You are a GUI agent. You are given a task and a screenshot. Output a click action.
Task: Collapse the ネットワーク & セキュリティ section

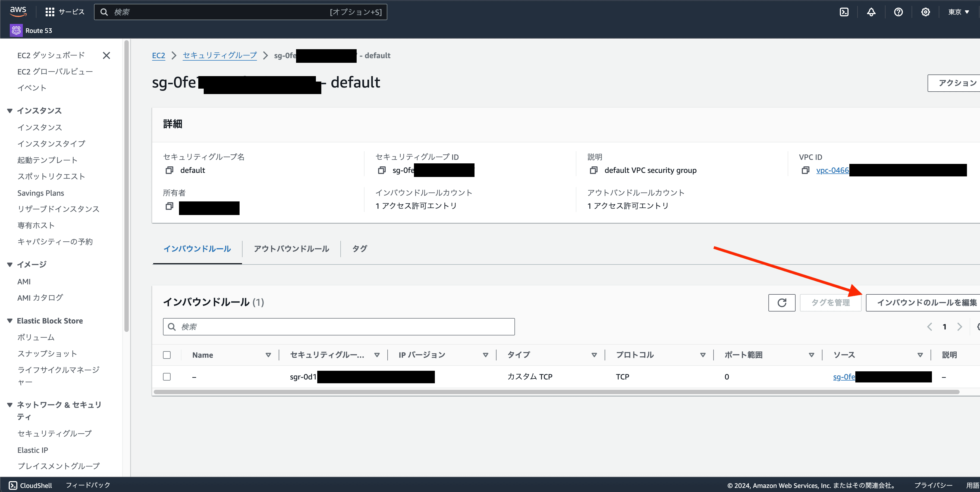pyautogui.click(x=10, y=405)
